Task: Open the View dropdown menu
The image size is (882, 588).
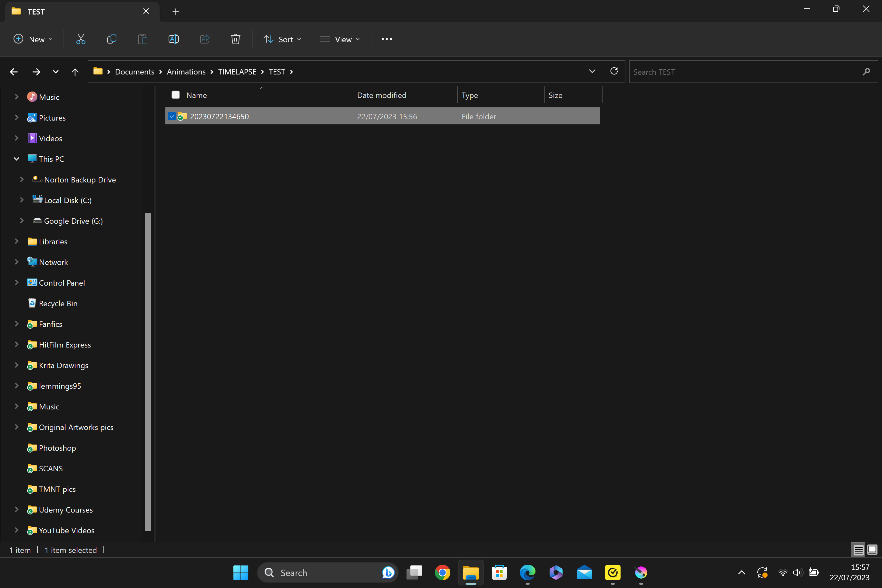Action: 339,39
